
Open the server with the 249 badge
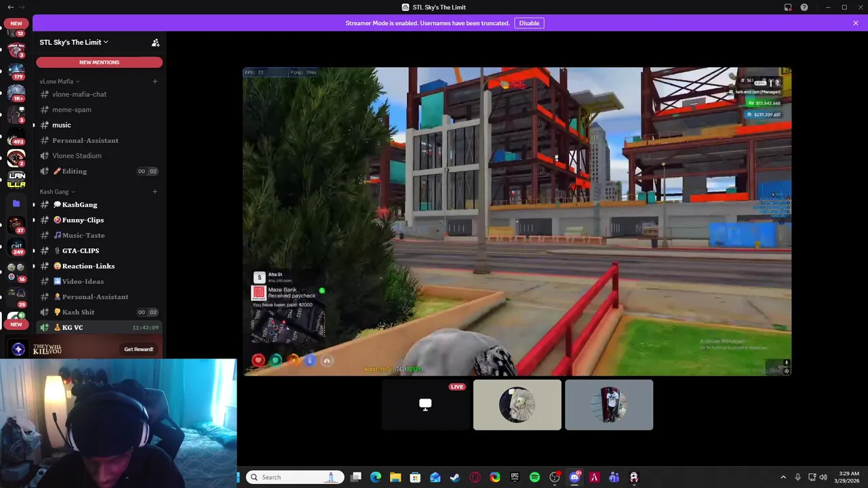(x=16, y=247)
